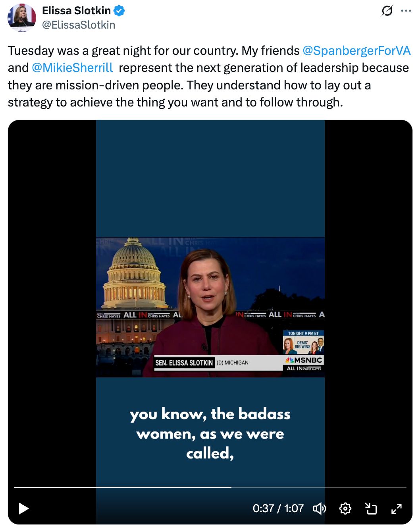The height and width of the screenshot is (530, 420).
Task: Mute the video with the speaker icon
Action: (319, 509)
